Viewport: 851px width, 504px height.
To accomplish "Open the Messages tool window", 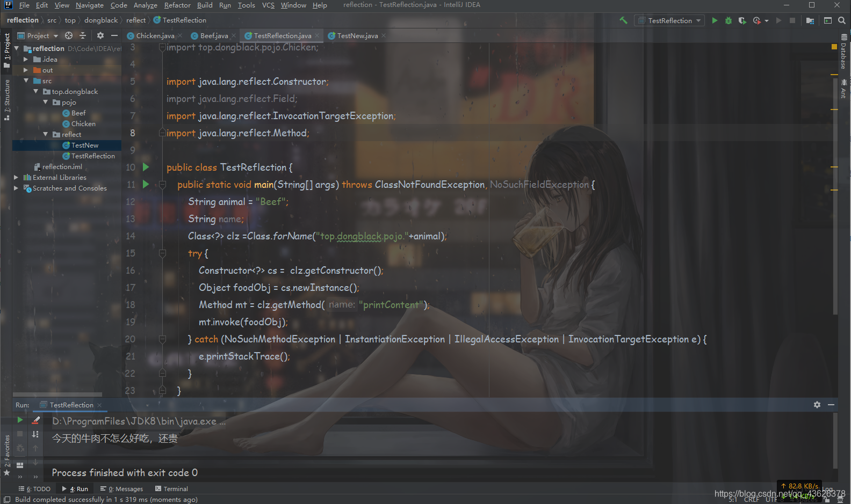I will pyautogui.click(x=121, y=489).
